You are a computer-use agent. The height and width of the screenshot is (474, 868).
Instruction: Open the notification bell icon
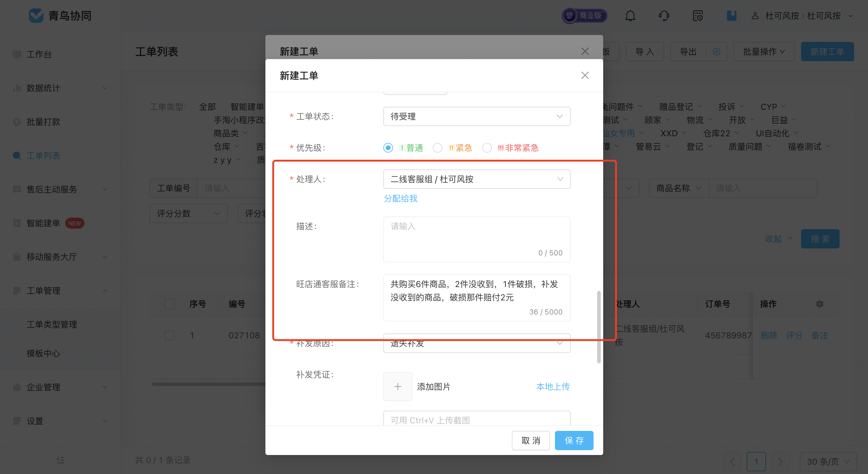[630, 16]
